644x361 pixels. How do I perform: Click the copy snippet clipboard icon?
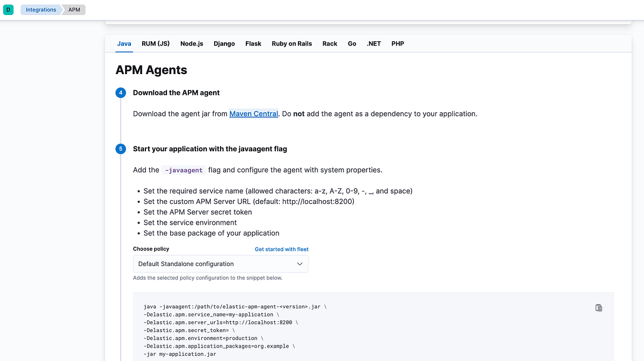[599, 308]
